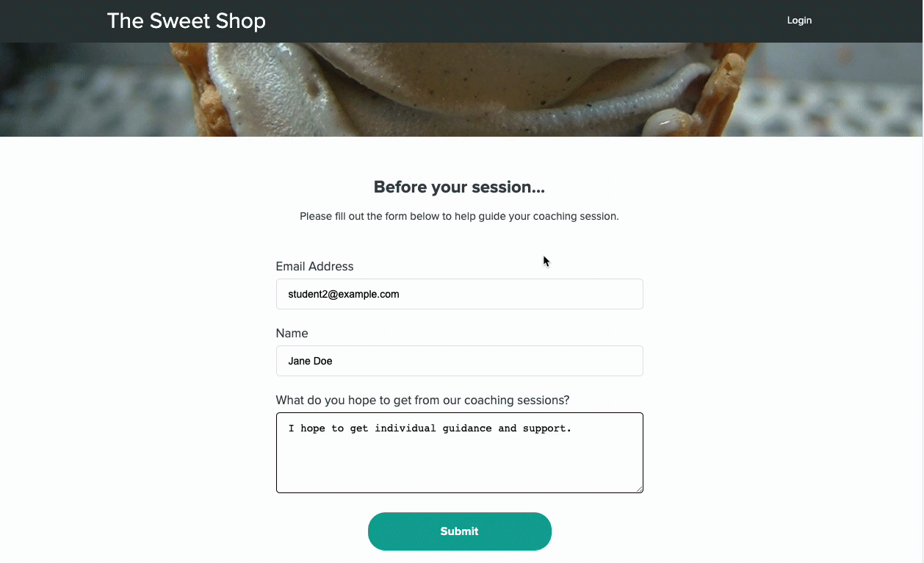Focus the Name input field
This screenshot has width=924, height=563.
pos(460,361)
